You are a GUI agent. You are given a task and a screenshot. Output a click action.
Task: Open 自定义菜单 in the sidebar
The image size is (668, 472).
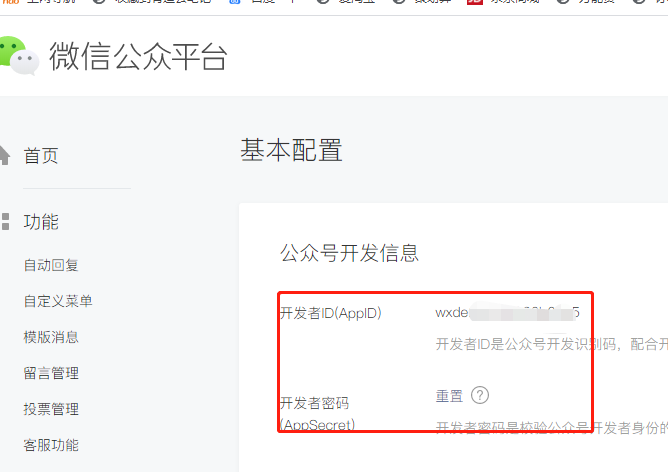(58, 301)
